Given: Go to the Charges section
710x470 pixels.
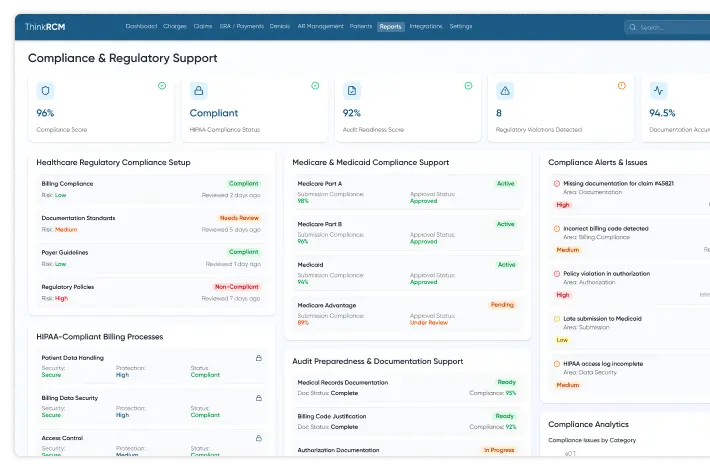Looking at the screenshot, I should tap(175, 26).
